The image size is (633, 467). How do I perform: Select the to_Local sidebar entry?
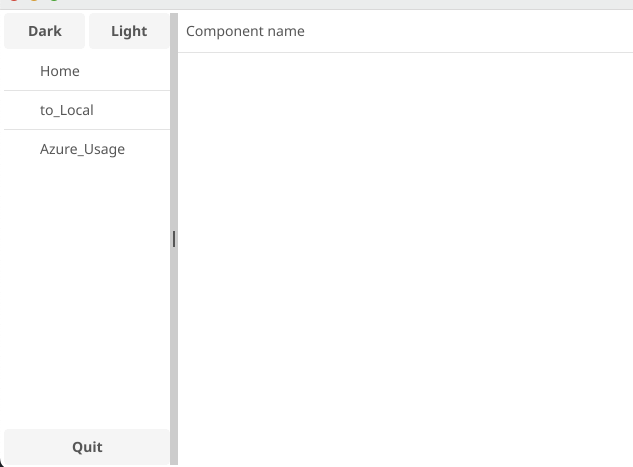click(x=87, y=110)
